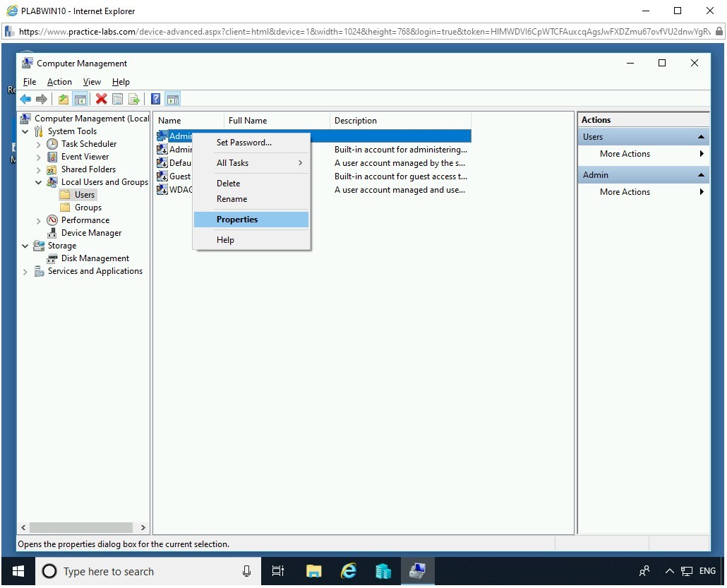Viewport: 727px width, 588px height.
Task: Choose Set Password from context menu
Action: point(252,143)
